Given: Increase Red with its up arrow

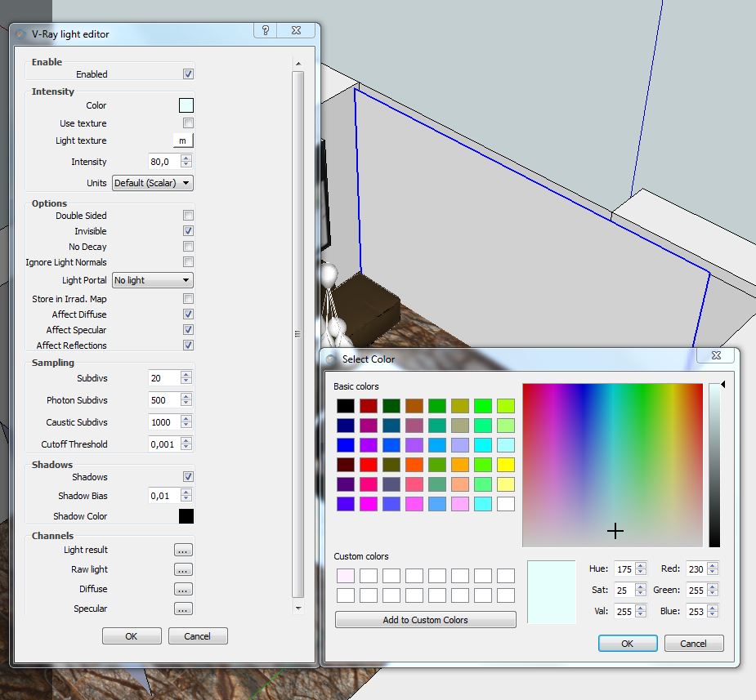Looking at the screenshot, I should [x=713, y=565].
